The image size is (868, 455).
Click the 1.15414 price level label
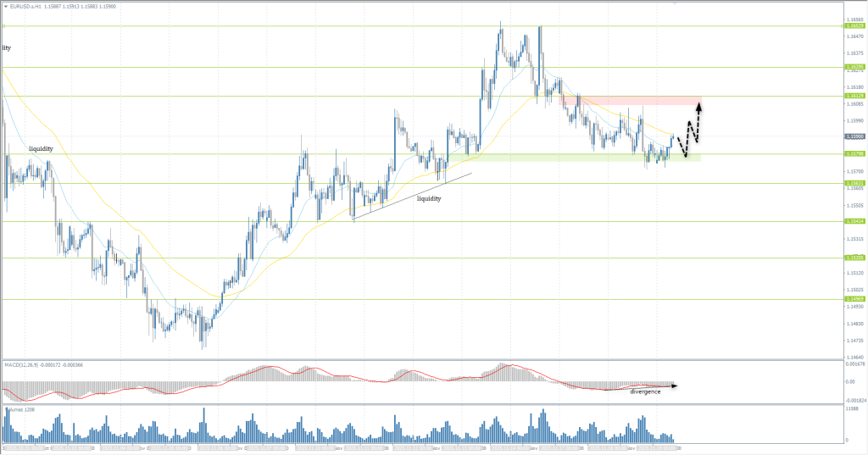[x=854, y=221]
